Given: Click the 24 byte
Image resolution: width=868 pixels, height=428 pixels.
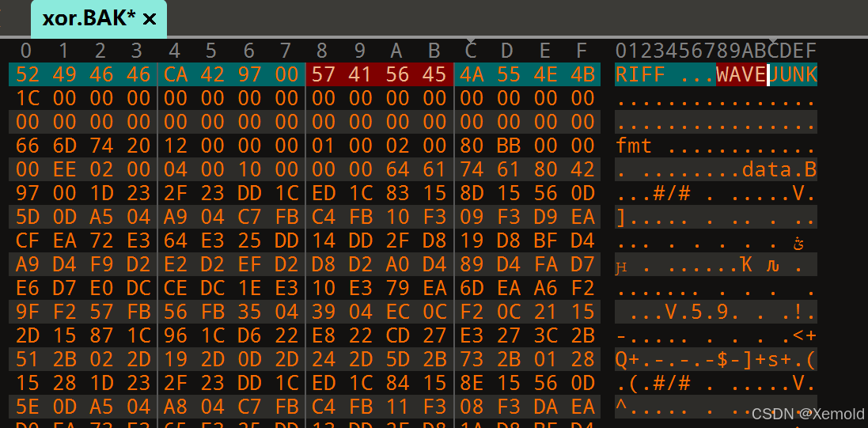Looking at the screenshot, I should click(323, 360).
